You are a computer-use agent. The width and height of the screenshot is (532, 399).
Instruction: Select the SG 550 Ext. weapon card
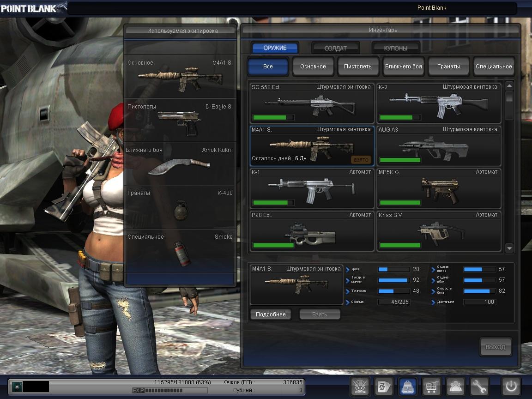[312, 103]
